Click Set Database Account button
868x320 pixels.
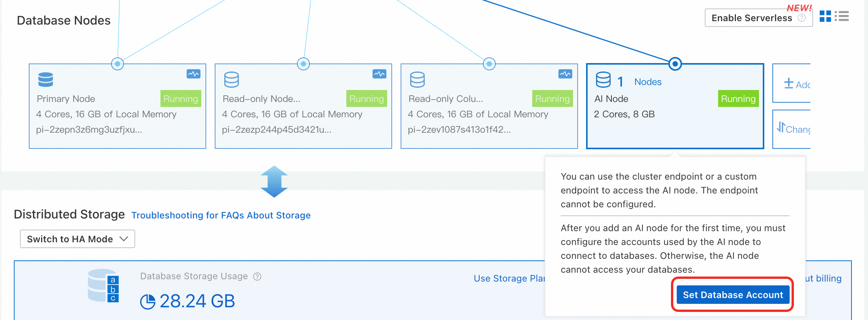point(732,295)
